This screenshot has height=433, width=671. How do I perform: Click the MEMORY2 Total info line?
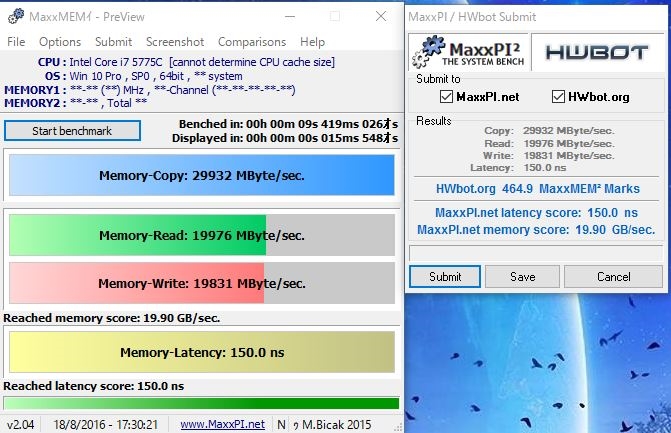click(75, 103)
